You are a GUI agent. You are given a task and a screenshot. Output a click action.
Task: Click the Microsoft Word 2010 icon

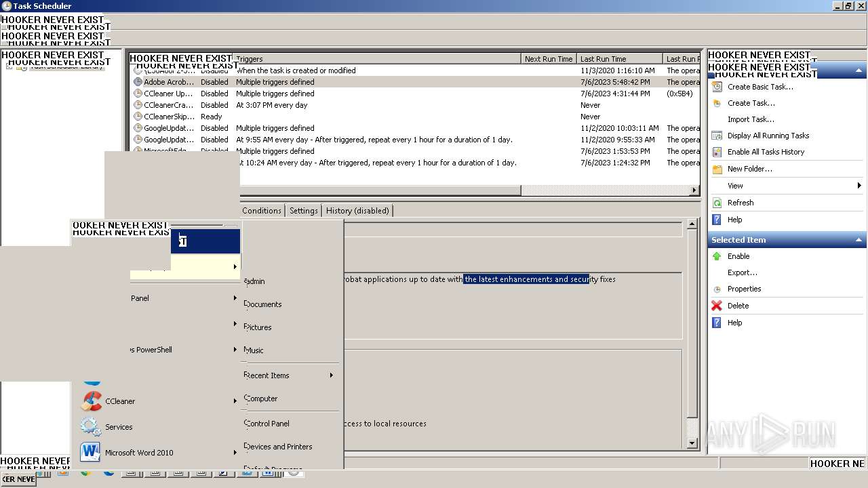(x=91, y=452)
